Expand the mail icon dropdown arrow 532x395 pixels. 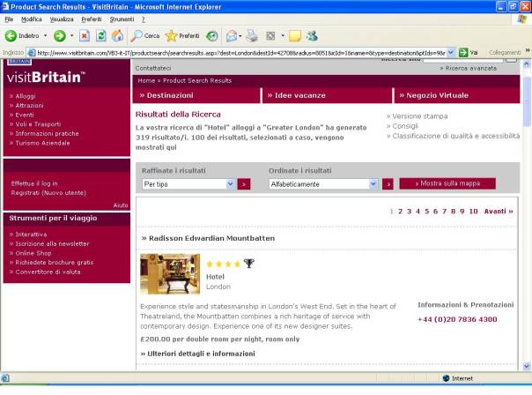point(240,35)
